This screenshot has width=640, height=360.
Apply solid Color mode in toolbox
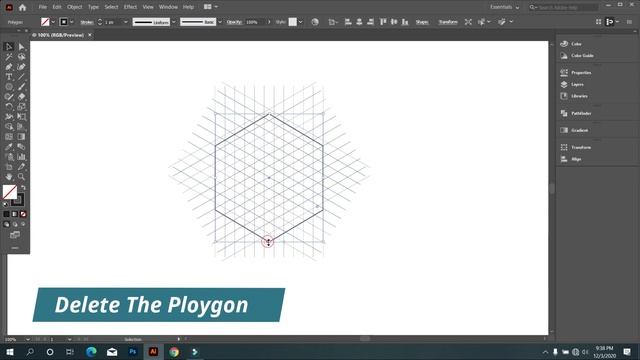(x=6, y=214)
